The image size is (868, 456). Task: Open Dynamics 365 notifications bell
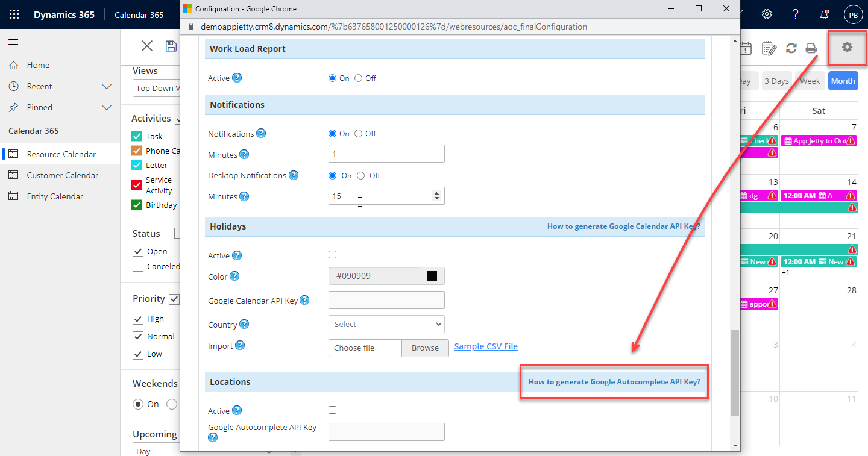(x=824, y=14)
